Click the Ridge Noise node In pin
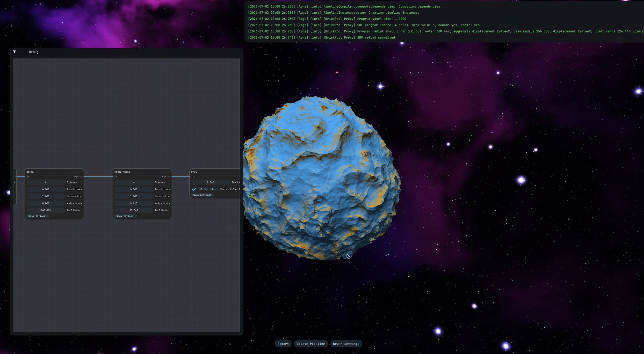 [x=116, y=176]
